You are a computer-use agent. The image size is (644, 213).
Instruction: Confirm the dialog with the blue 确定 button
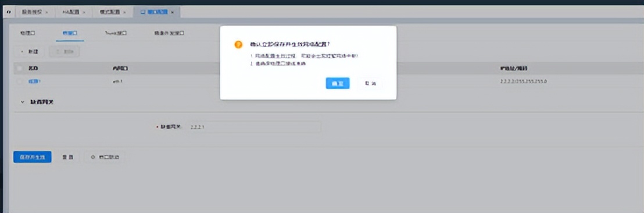click(x=338, y=83)
